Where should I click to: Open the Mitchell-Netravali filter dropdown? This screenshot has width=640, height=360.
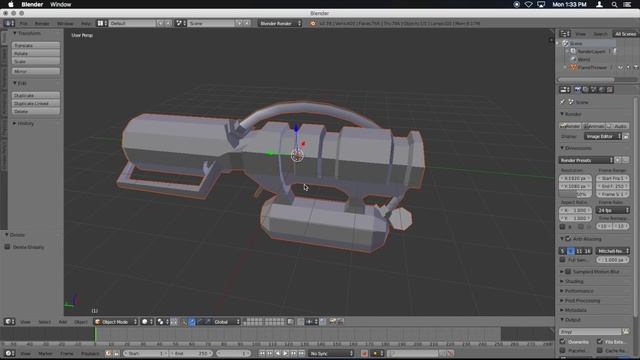tap(613, 251)
